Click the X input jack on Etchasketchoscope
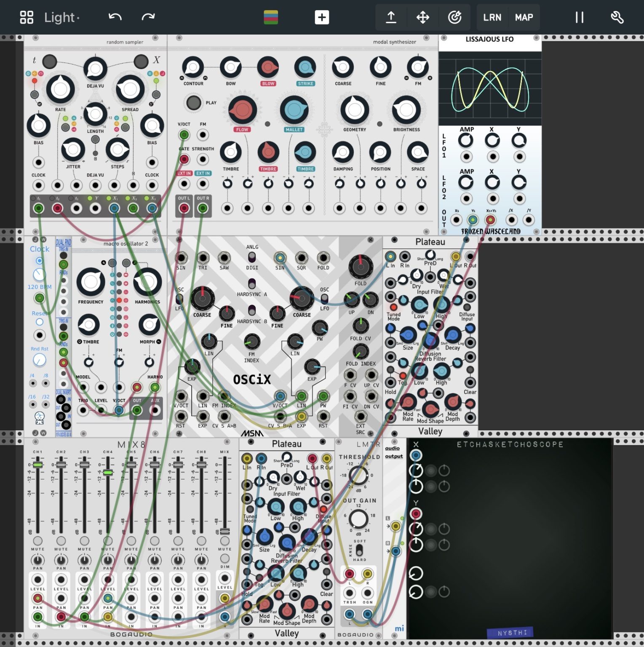 click(x=416, y=455)
